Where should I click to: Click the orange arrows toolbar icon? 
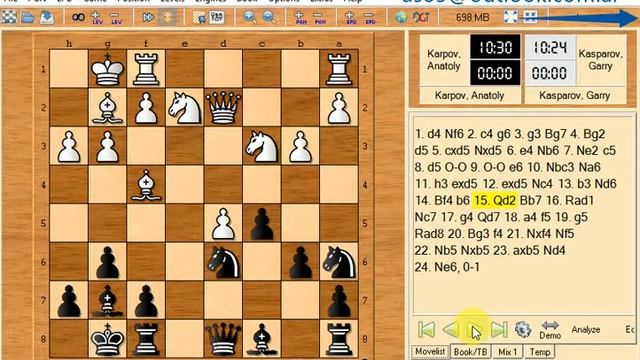point(168,17)
